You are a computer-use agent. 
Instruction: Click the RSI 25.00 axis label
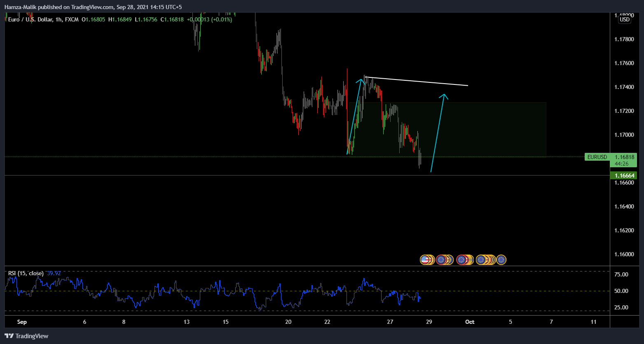click(x=621, y=307)
